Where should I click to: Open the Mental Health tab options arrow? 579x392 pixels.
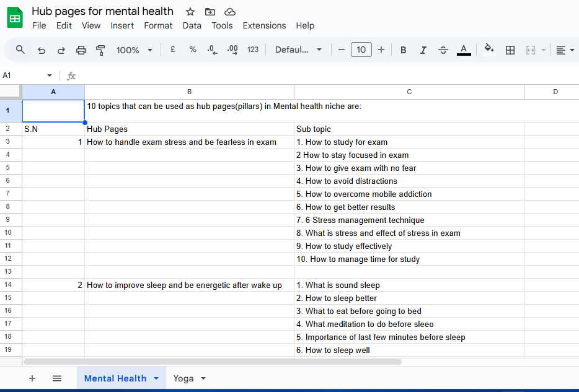click(x=156, y=378)
